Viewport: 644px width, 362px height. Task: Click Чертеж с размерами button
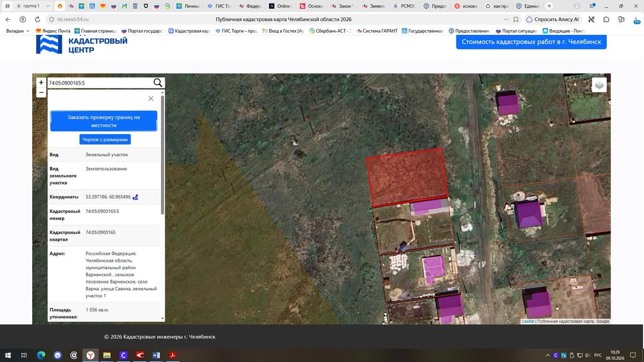point(105,139)
